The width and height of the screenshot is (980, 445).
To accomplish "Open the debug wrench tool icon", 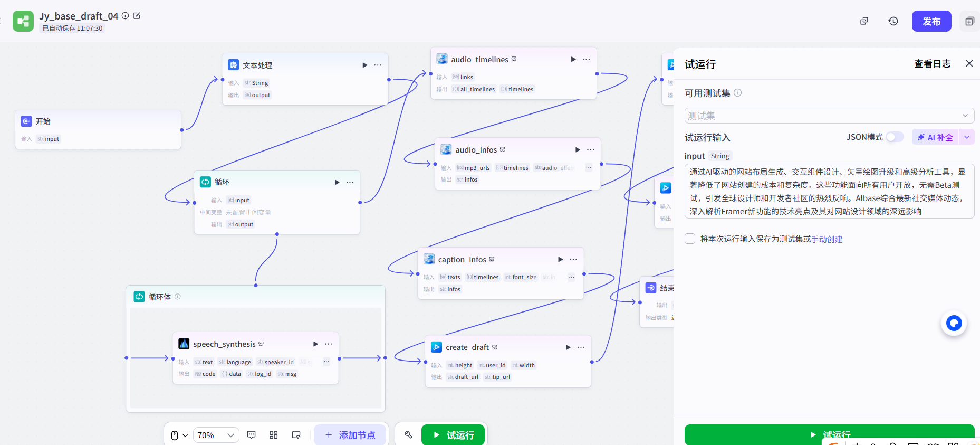I will (x=408, y=435).
